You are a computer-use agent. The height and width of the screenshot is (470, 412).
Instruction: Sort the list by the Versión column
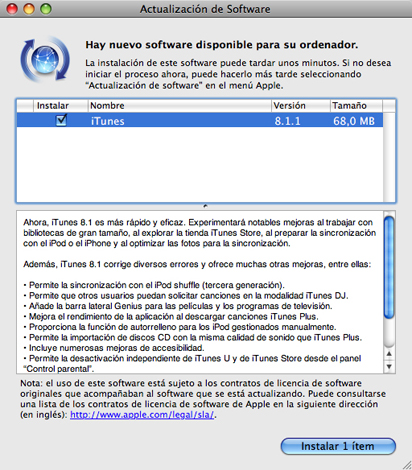[x=301, y=106]
